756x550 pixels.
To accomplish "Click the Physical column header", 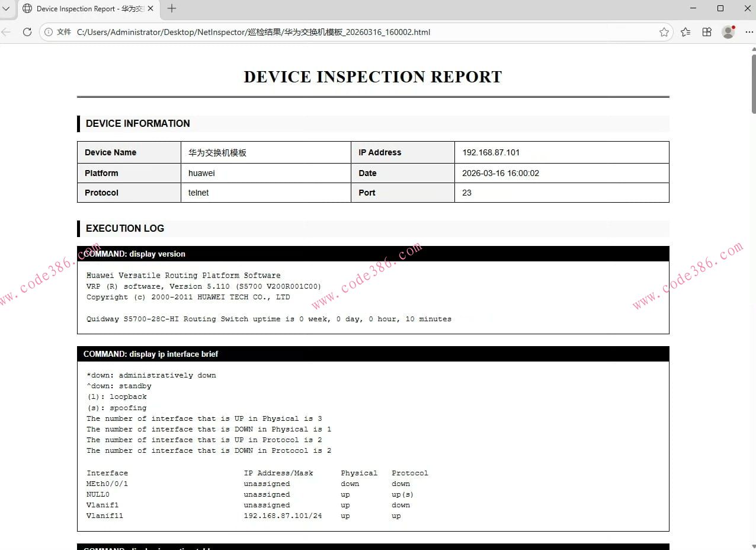I will pyautogui.click(x=359, y=473).
